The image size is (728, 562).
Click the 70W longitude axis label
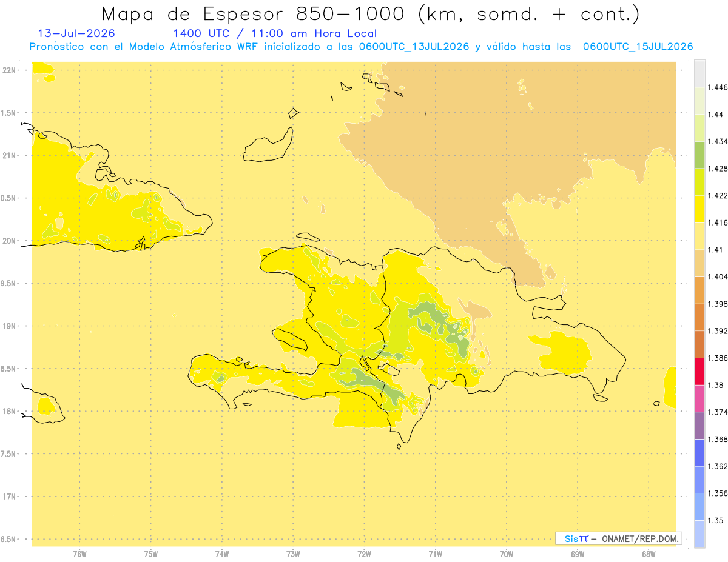[x=506, y=554]
